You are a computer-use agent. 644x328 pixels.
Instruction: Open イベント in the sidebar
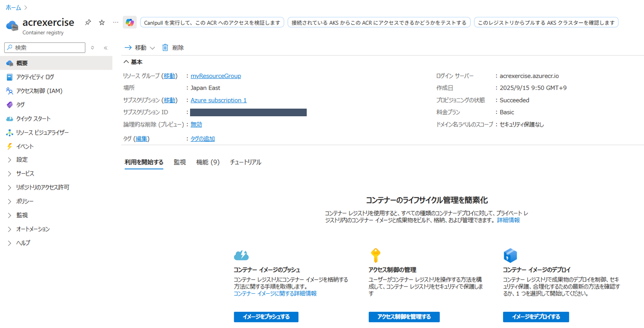pos(56,146)
